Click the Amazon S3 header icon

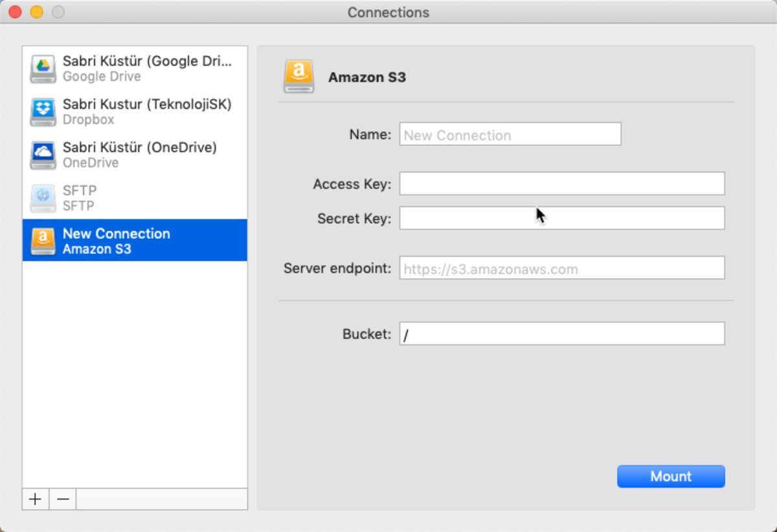(298, 76)
